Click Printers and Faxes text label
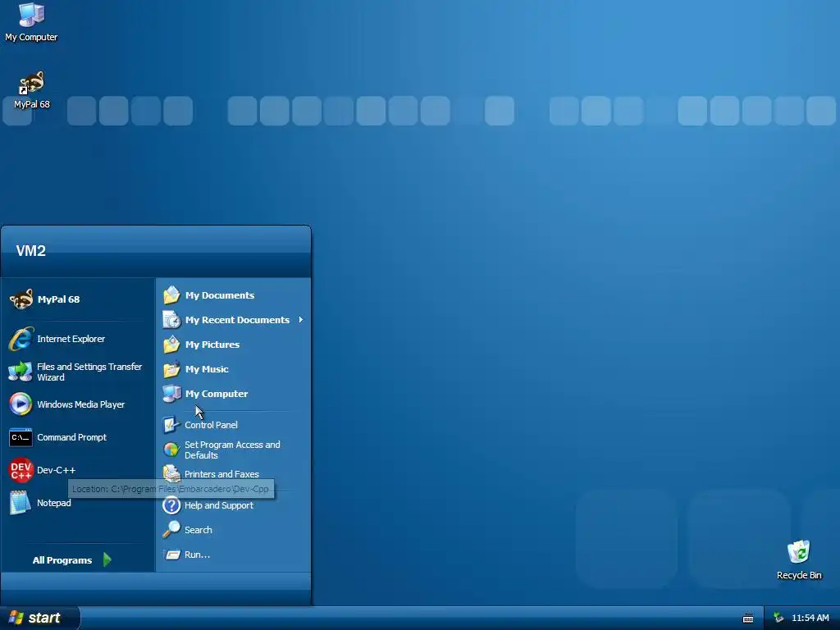Image resolution: width=840 pixels, height=630 pixels. 221,474
